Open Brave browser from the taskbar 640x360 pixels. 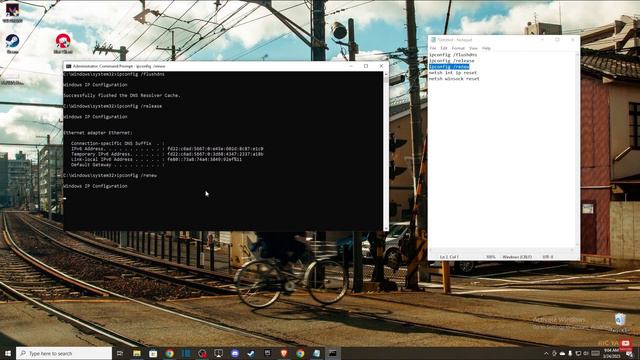point(284,353)
